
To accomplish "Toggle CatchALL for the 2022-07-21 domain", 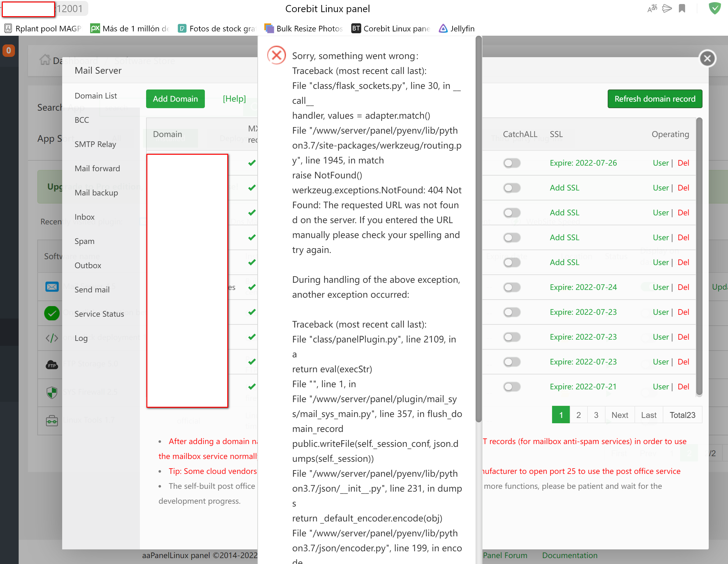I will pos(512,387).
